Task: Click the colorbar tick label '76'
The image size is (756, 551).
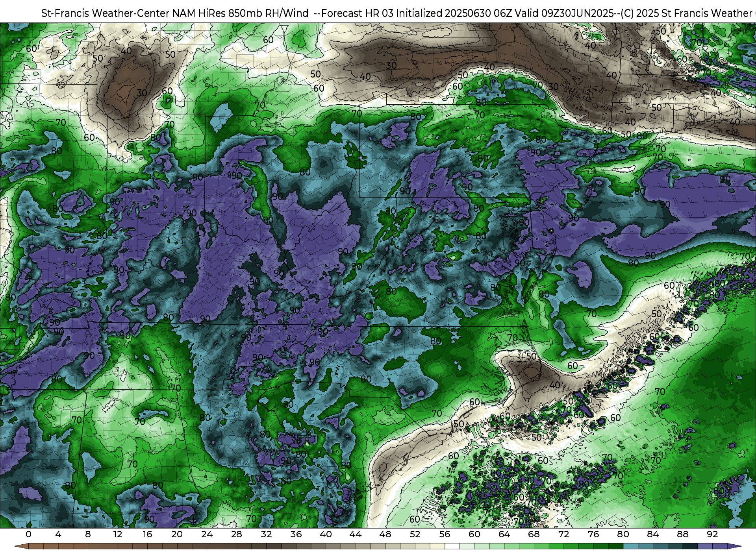Action: [x=593, y=534]
